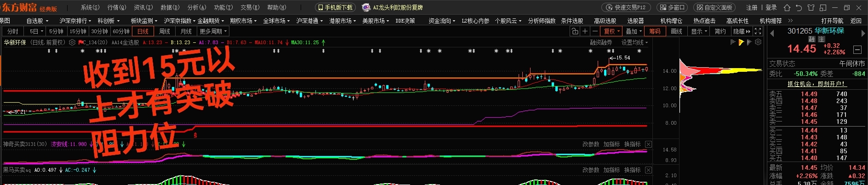The image size is (868, 185).
Task: Open settings gear beside 华新环保 chart title
Action: coord(72,42)
